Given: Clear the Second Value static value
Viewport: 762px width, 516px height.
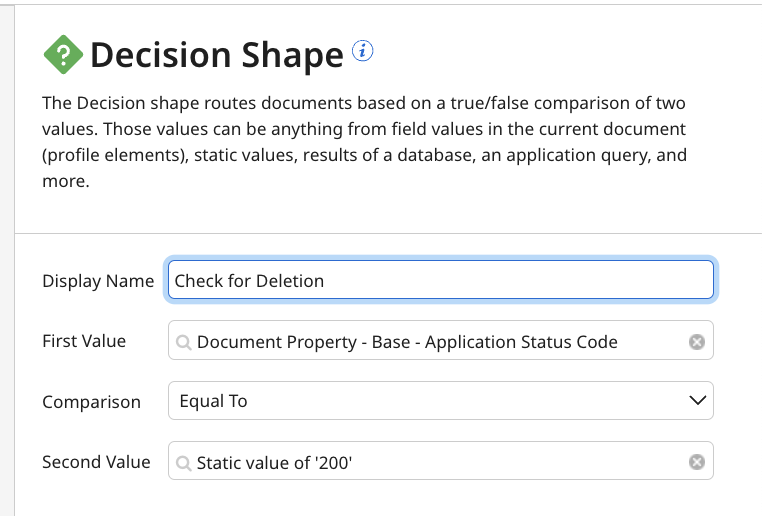Looking at the screenshot, I should click(697, 462).
